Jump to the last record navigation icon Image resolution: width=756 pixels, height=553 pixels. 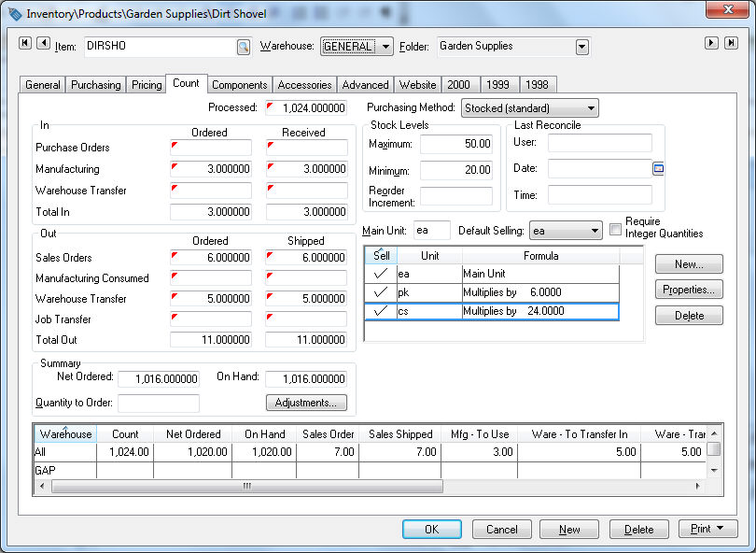click(x=732, y=43)
